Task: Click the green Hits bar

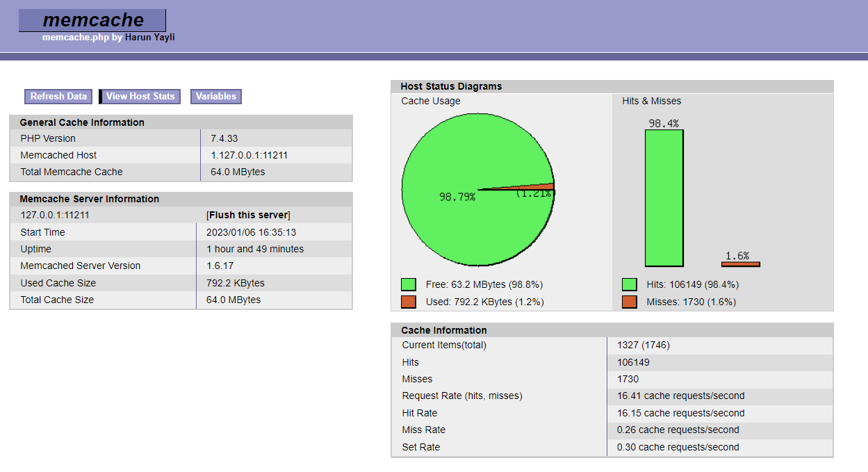Action: [x=664, y=198]
